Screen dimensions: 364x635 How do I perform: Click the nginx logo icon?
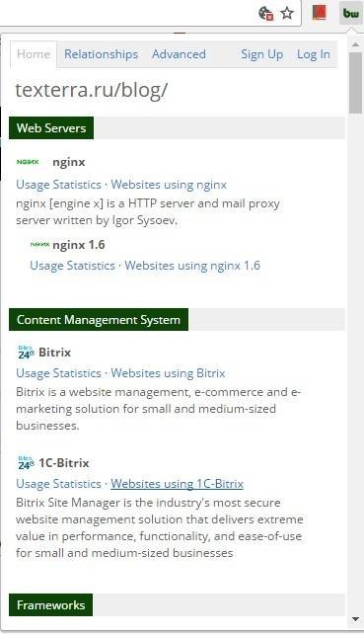28,162
